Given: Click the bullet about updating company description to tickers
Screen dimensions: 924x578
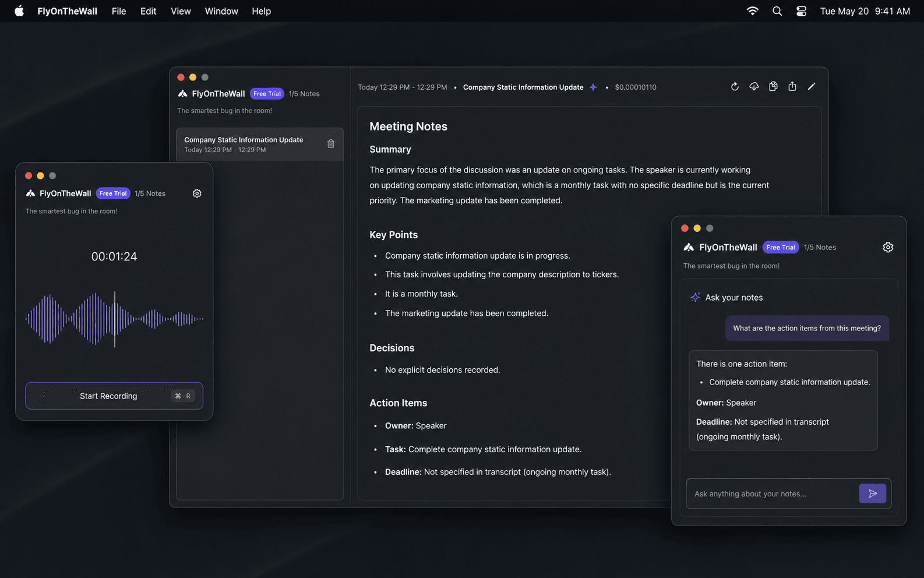Looking at the screenshot, I should (x=502, y=274).
